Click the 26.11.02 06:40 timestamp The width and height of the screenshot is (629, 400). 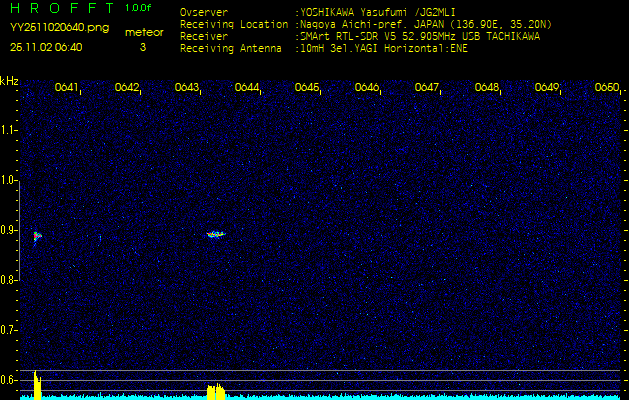(47, 46)
